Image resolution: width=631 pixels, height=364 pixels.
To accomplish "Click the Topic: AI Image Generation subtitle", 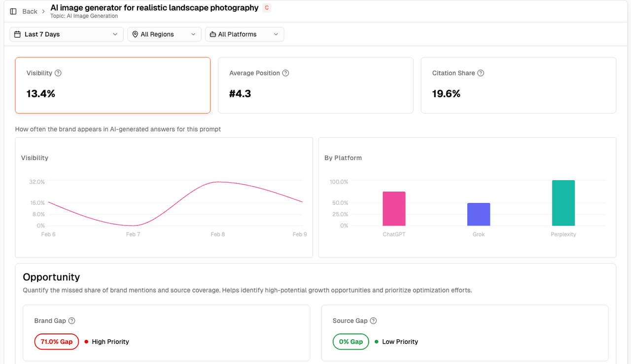I will click(x=84, y=16).
